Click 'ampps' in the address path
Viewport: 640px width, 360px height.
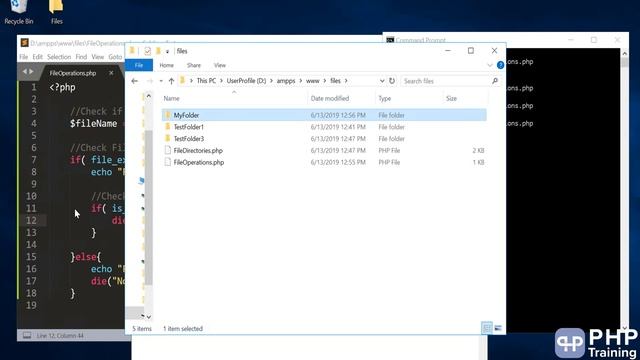point(286,81)
